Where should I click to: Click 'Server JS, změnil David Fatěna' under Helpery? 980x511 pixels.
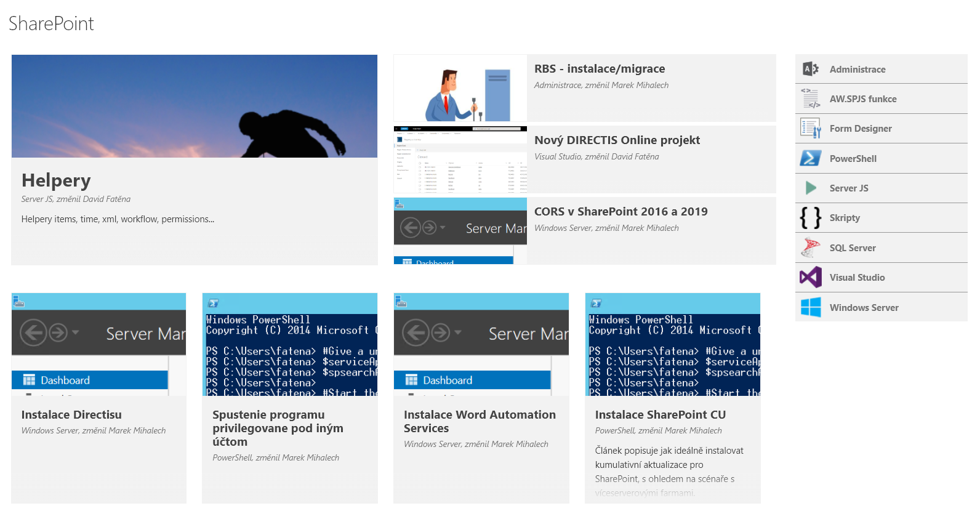tap(76, 199)
